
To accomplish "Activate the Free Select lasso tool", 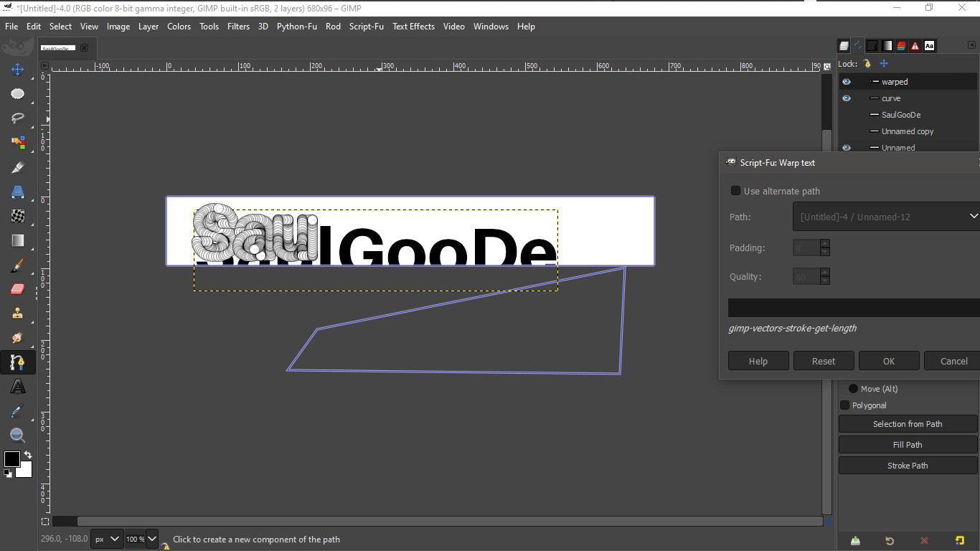I will tap(17, 118).
